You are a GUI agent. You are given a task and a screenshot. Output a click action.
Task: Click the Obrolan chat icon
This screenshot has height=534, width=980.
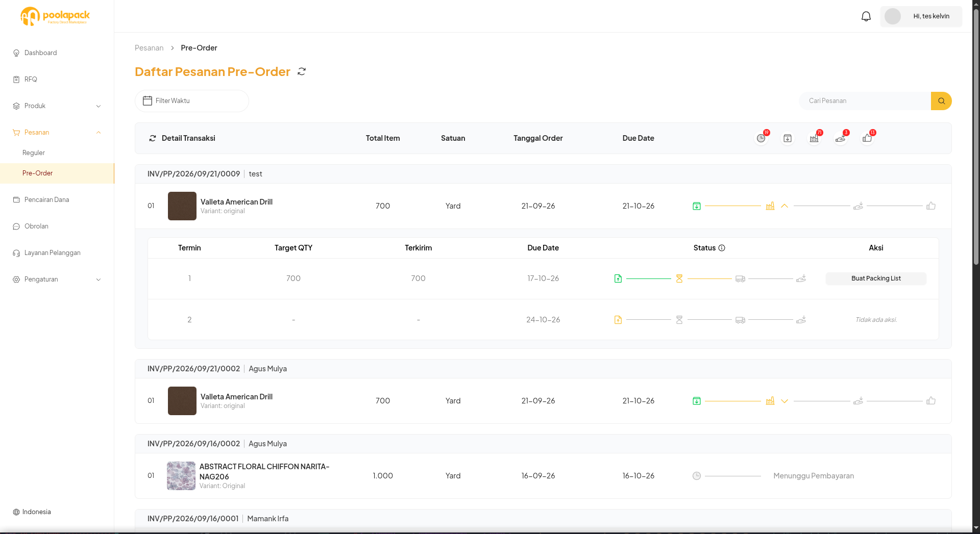(16, 226)
